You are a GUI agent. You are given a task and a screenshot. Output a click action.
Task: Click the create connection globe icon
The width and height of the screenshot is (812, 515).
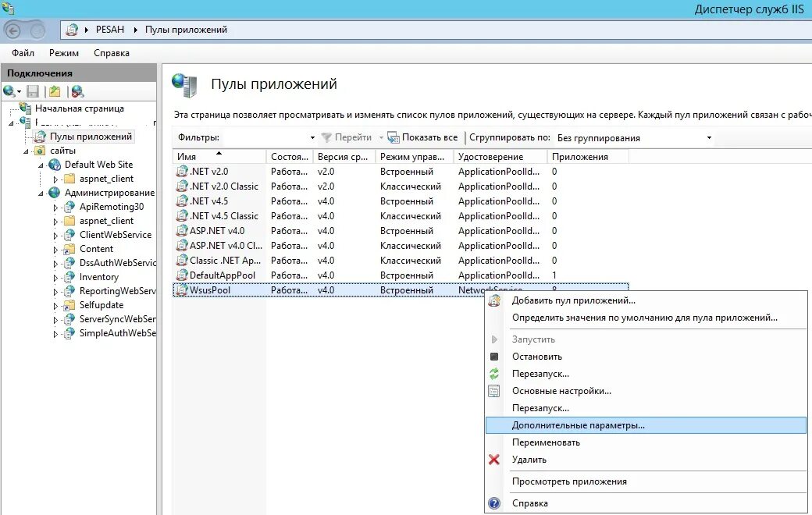coord(9,91)
